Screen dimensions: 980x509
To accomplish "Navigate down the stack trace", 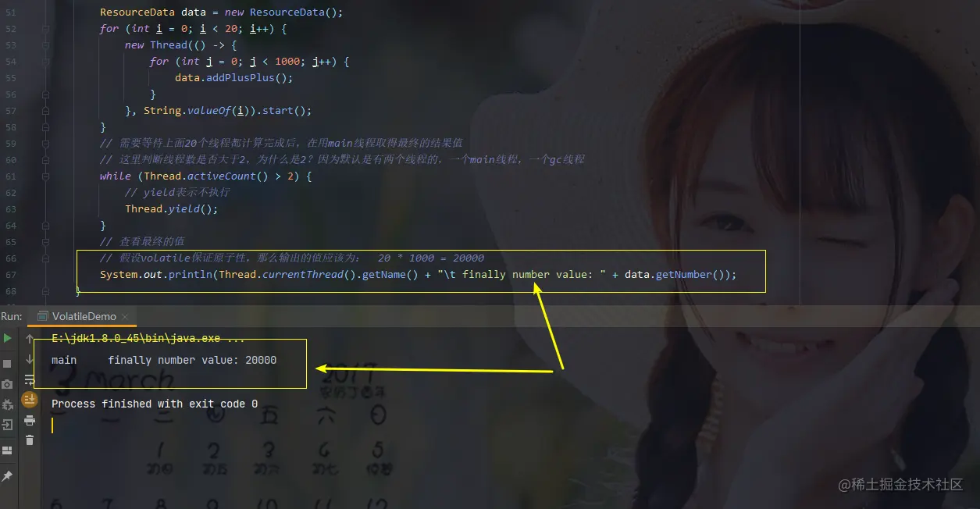I will [29, 360].
